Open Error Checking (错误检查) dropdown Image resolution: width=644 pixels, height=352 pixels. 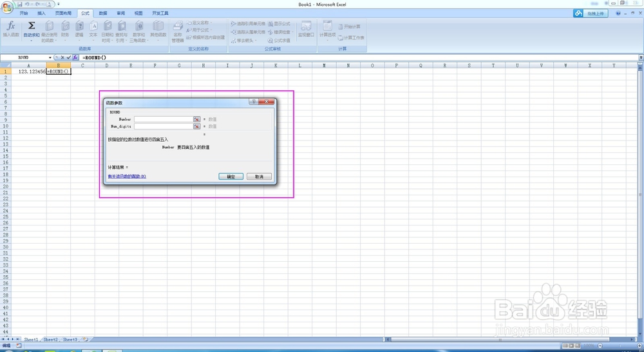click(280, 32)
